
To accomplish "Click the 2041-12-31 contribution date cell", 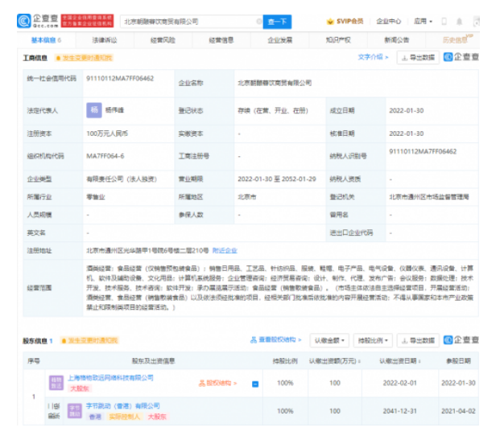I will tap(400, 411).
